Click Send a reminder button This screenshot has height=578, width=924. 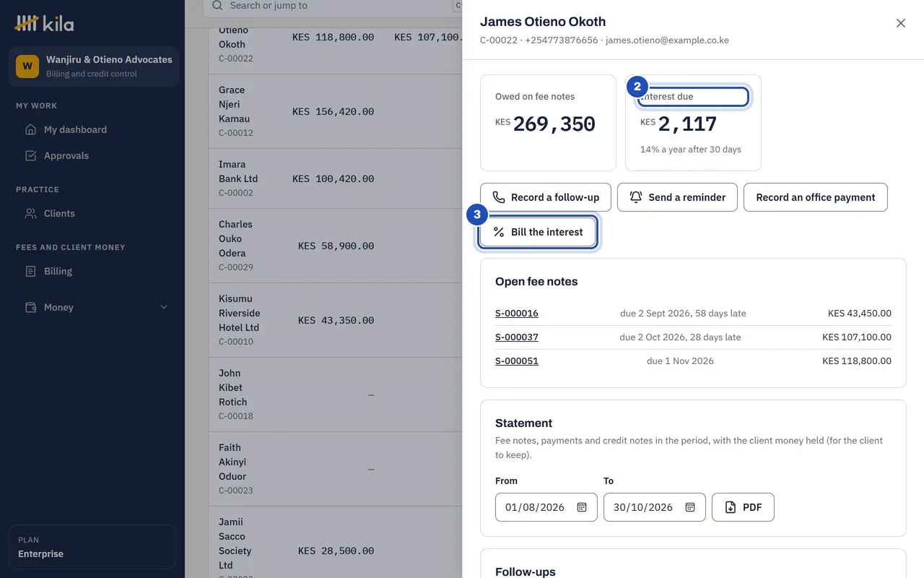click(x=677, y=197)
